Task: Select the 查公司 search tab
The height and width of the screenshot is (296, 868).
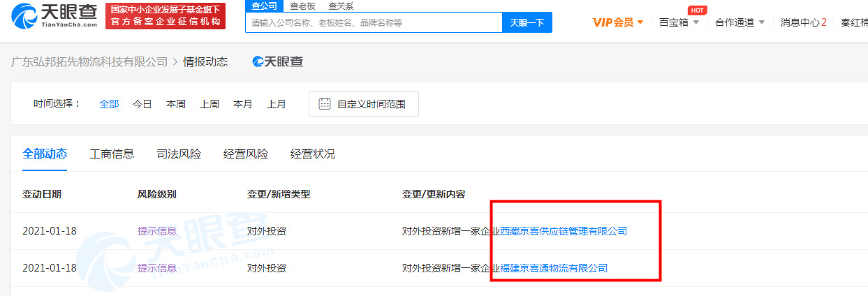Action: (x=264, y=6)
